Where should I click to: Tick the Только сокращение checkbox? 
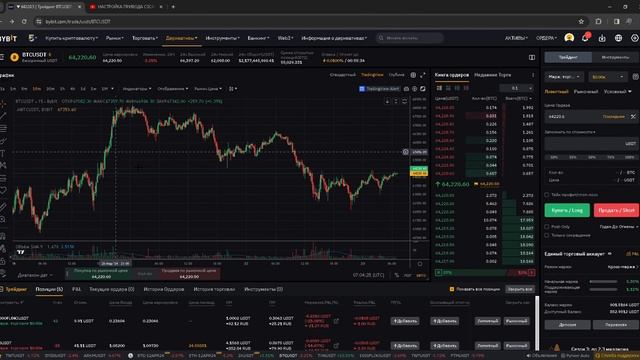coord(547,235)
